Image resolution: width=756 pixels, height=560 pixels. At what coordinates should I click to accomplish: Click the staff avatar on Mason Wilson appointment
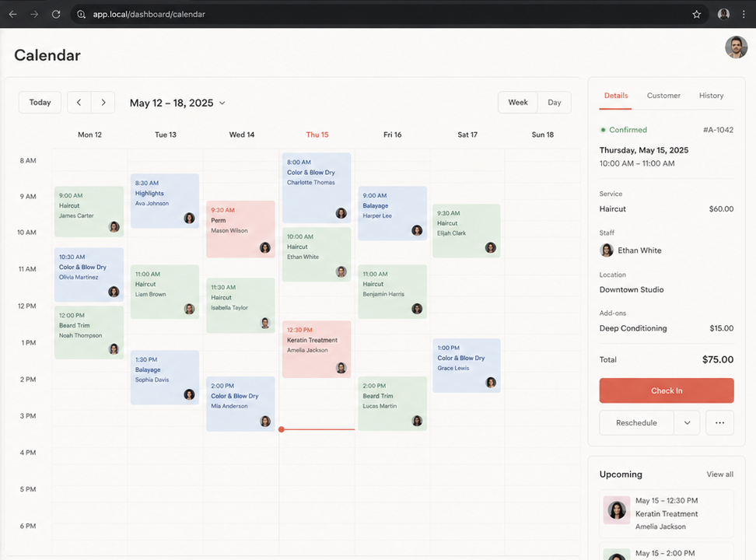(265, 247)
